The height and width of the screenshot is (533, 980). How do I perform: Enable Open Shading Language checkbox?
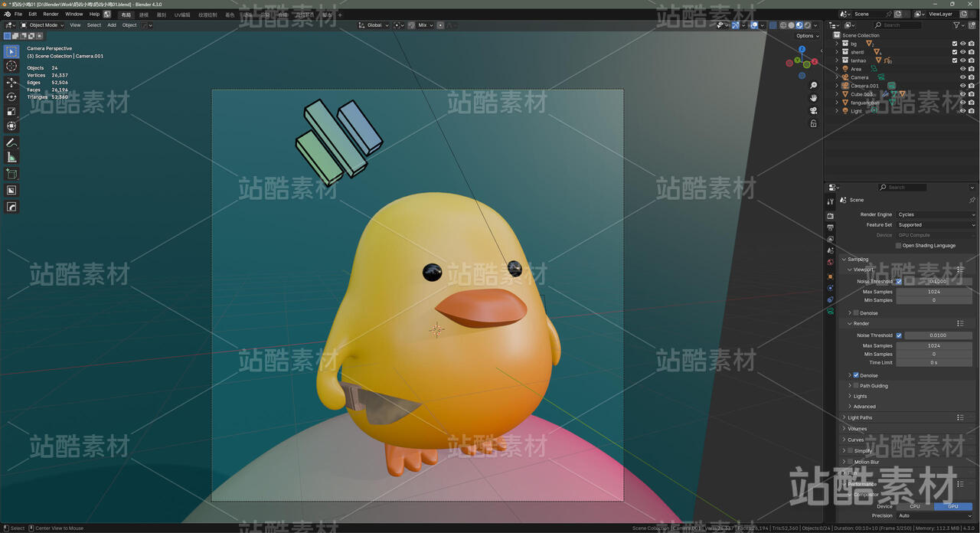898,246
